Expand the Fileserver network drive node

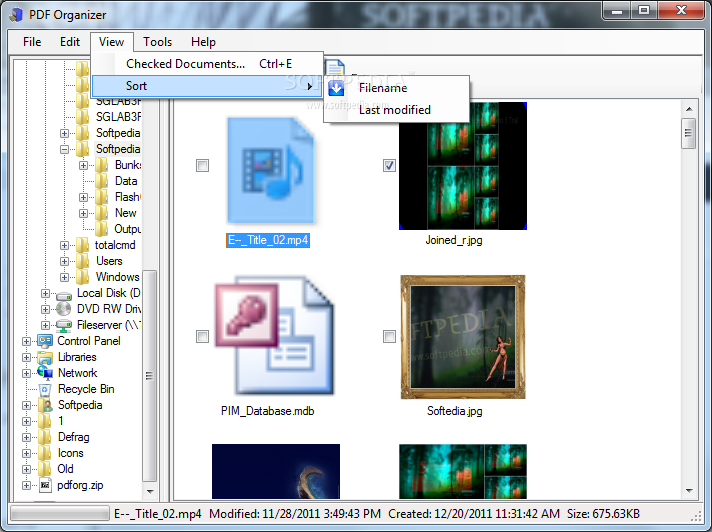[45, 325]
